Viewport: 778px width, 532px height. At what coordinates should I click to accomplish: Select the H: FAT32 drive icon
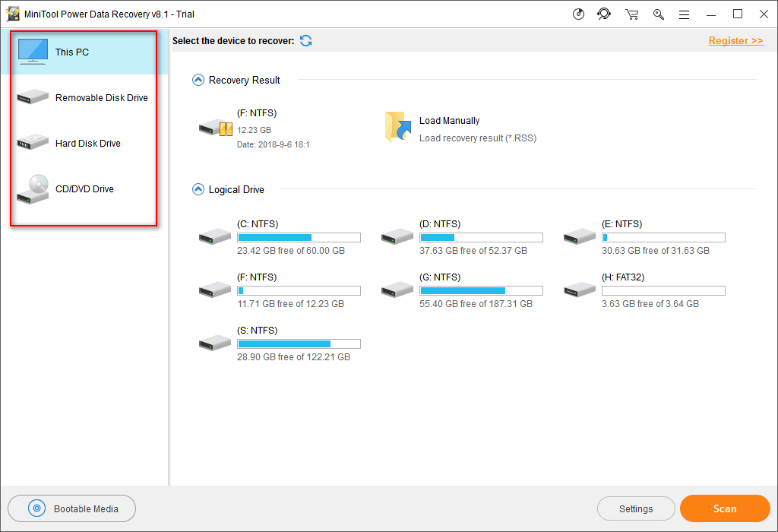(580, 290)
